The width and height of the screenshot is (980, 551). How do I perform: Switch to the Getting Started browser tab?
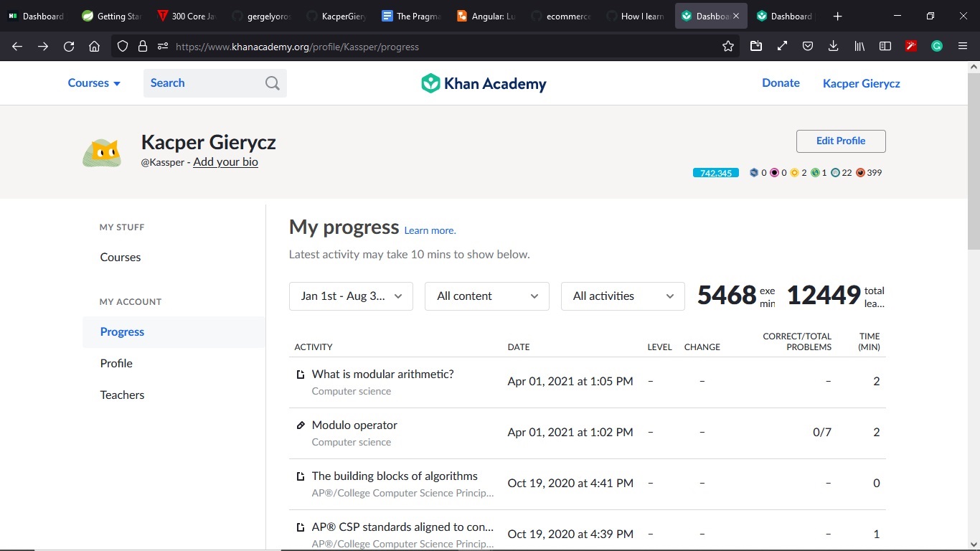110,16
